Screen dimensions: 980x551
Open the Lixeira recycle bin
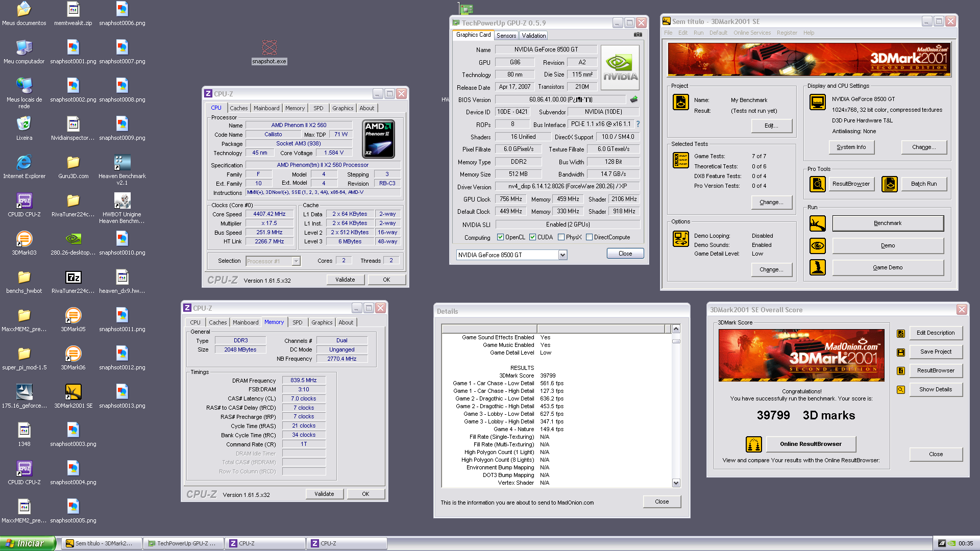point(24,128)
